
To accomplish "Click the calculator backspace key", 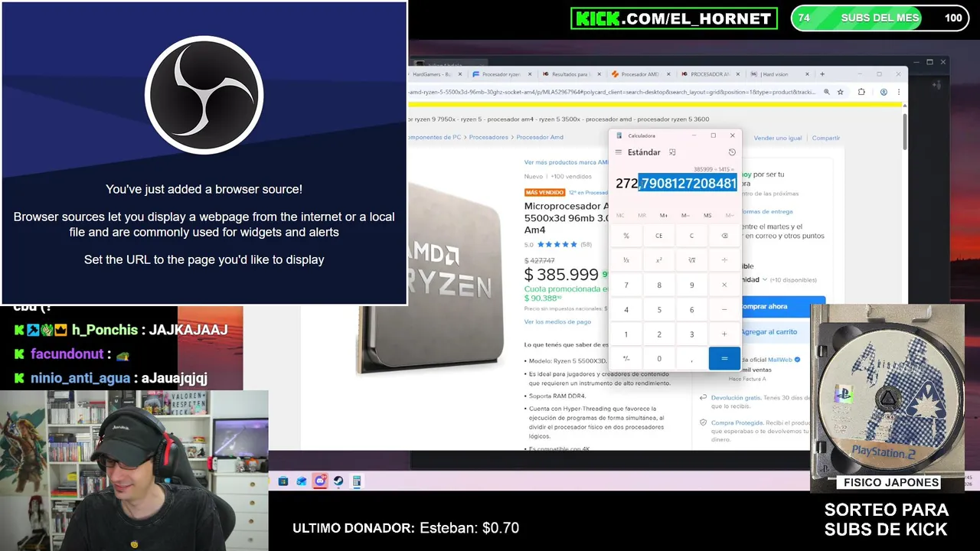I will tap(724, 236).
